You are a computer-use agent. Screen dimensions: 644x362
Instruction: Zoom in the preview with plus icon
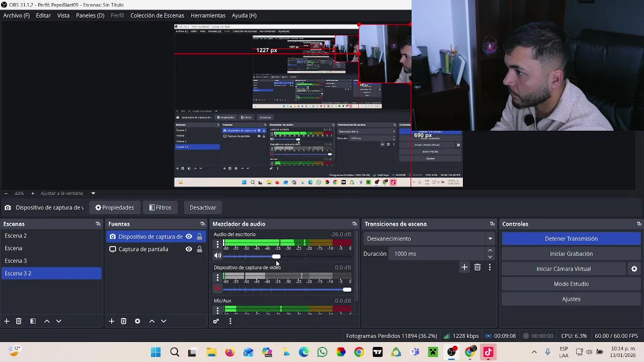(33, 193)
